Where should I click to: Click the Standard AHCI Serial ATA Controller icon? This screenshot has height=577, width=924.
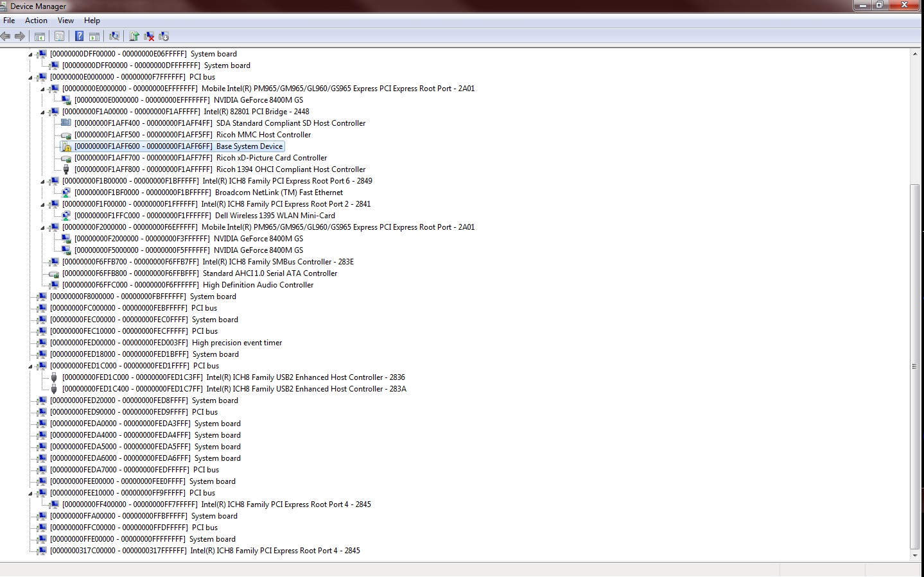pyautogui.click(x=54, y=274)
